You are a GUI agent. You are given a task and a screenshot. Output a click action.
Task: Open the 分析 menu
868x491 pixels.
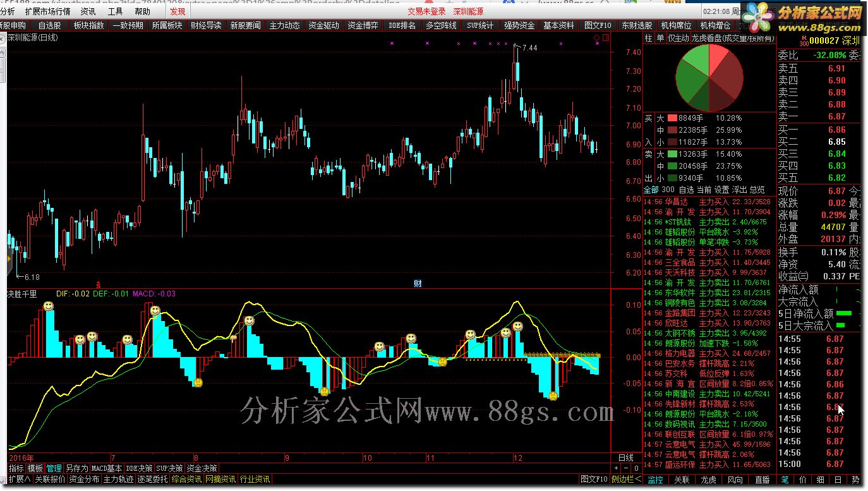8,11
